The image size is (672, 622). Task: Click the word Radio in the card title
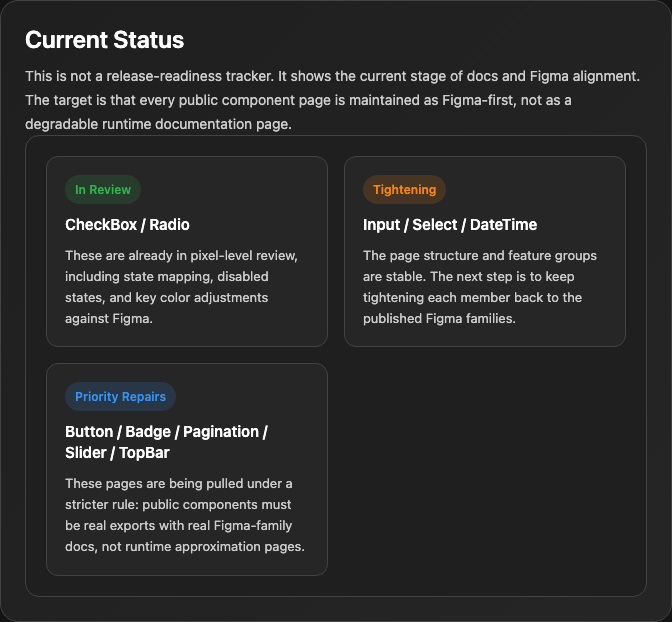(169, 225)
